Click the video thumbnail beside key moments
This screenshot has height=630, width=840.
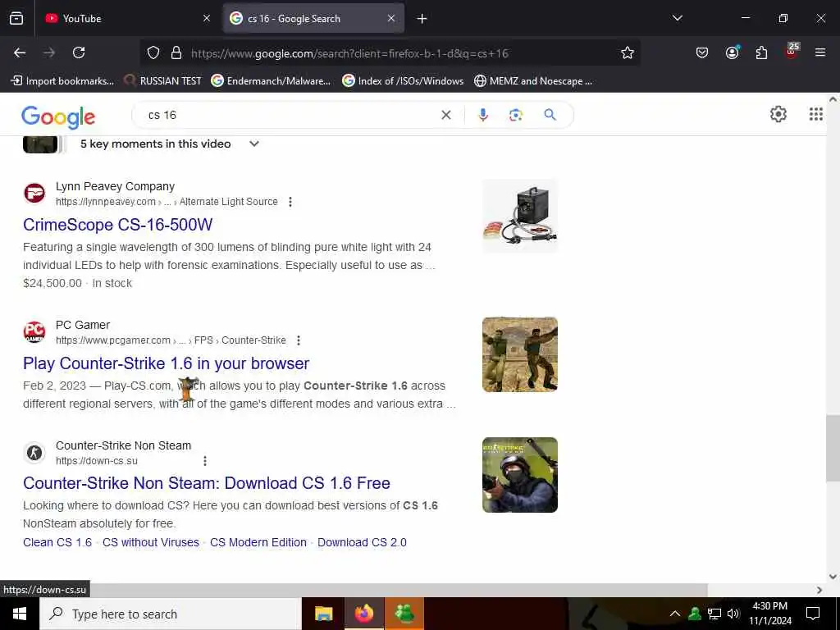(x=40, y=144)
